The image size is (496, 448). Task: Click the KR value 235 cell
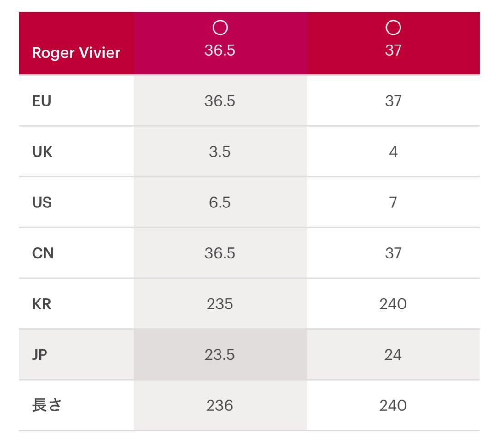coord(220,304)
